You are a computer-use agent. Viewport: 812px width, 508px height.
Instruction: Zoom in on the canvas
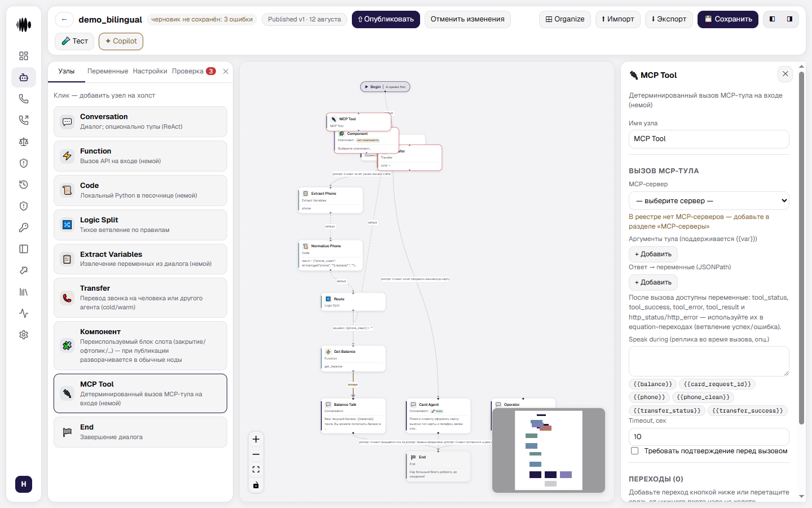tap(256, 439)
